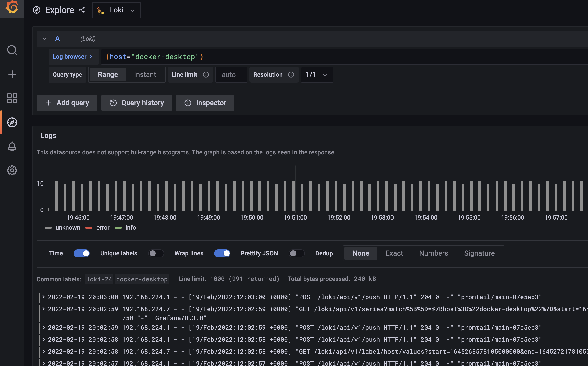Screen dimensions: 588x366
Task: Set Dedup to None
Action: point(361,253)
